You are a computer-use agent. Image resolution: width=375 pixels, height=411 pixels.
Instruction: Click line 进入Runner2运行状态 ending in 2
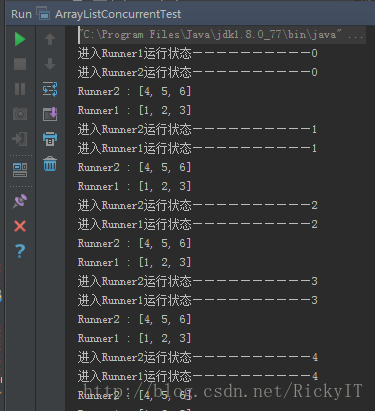coord(197,205)
